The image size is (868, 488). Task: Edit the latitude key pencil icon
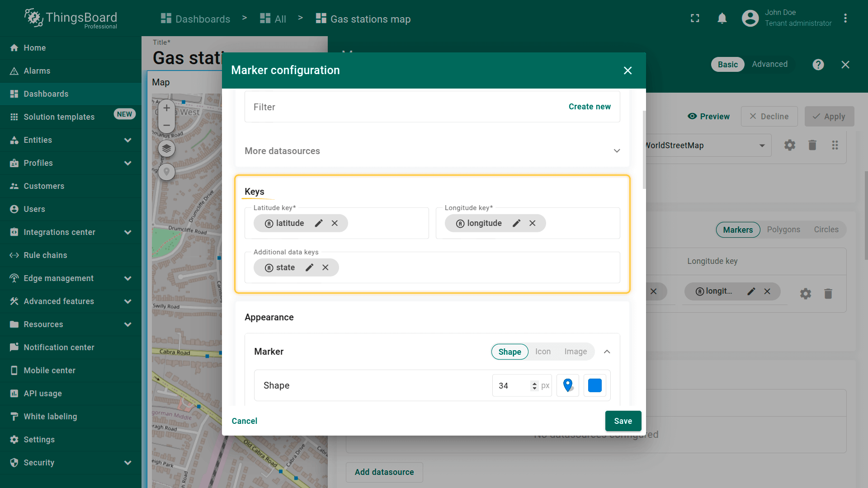coord(319,223)
